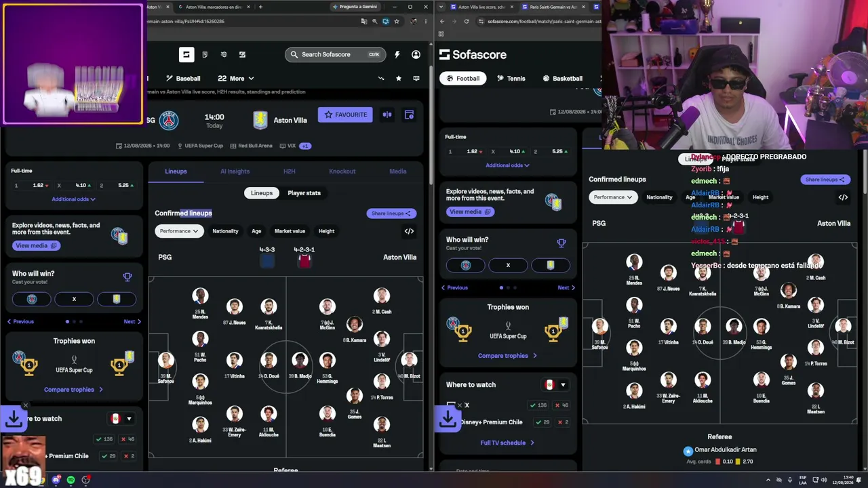Click the Discord icon in the taskbar
Viewport: 868px width, 488px height.
coord(56,480)
